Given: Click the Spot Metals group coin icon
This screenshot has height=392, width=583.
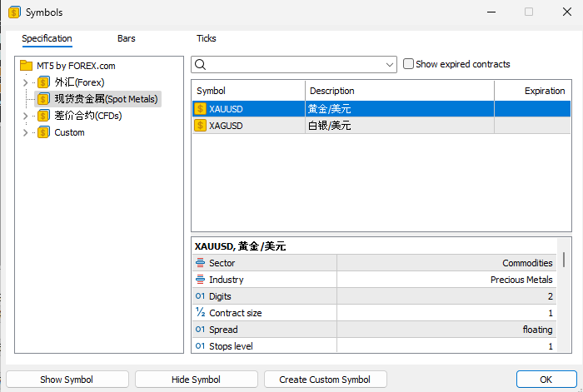Looking at the screenshot, I should (x=44, y=99).
